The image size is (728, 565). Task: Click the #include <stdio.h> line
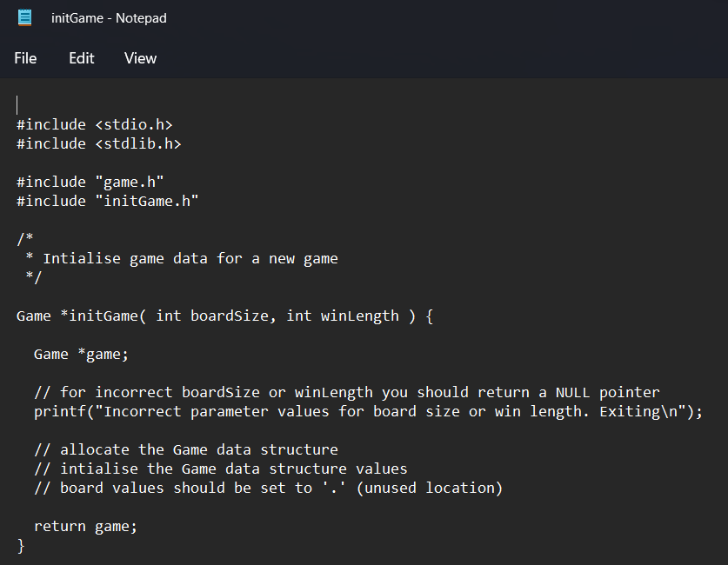click(95, 125)
